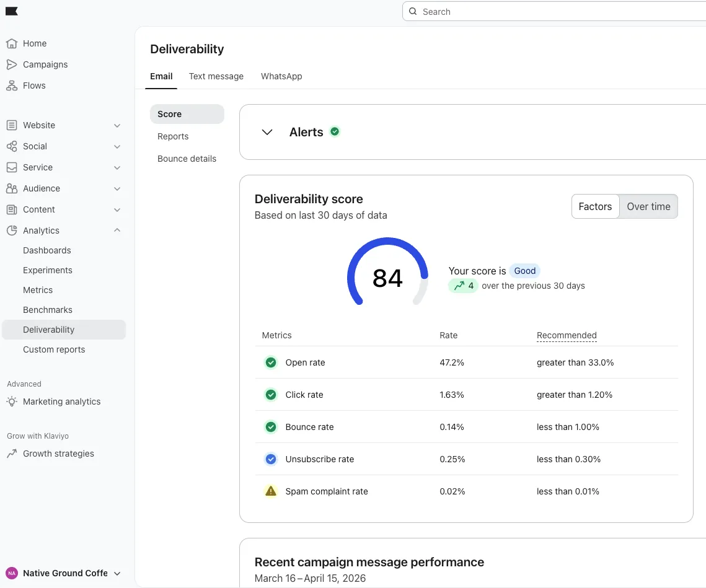Expand the Social menu chevron
Viewport: 706px width, 588px height.
click(x=117, y=147)
